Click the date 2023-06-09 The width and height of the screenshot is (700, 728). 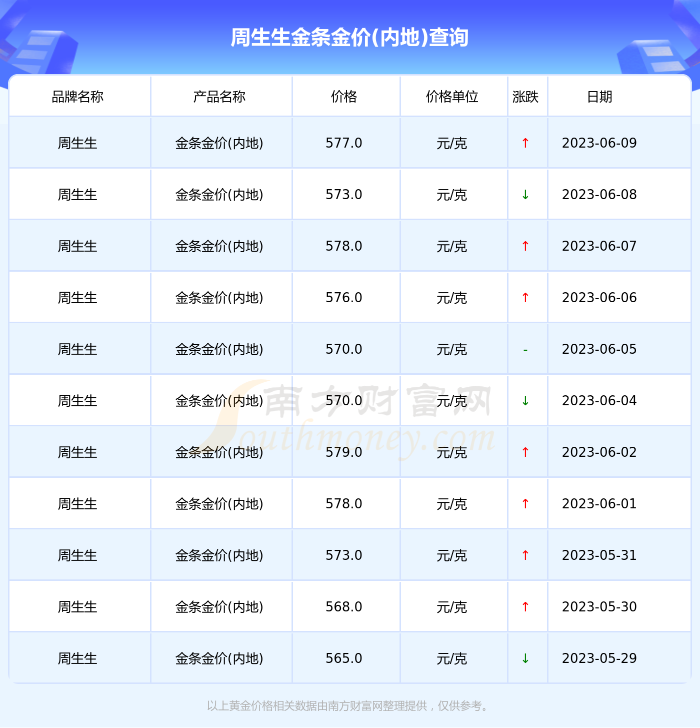click(599, 143)
